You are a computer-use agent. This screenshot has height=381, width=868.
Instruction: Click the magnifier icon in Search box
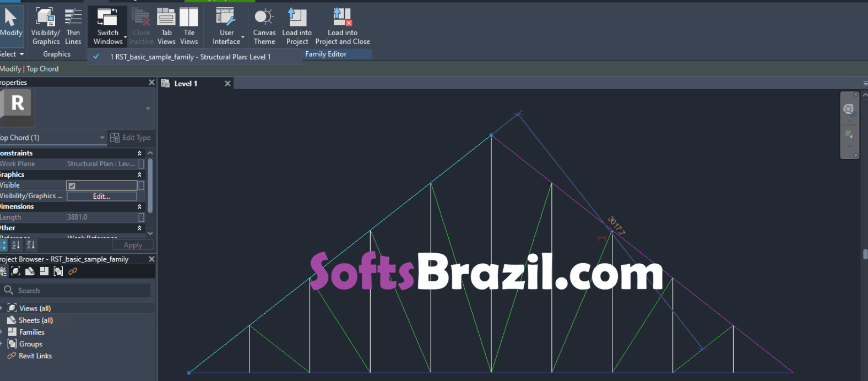point(8,290)
